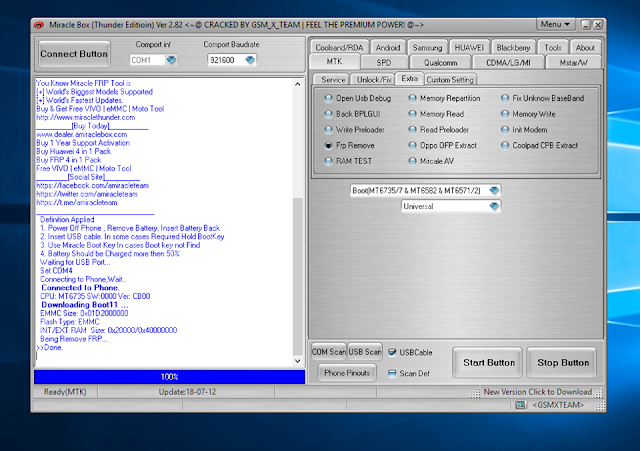This screenshot has width=640, height=451.
Task: Toggle the Scan Def checkbox
Action: coord(392,373)
